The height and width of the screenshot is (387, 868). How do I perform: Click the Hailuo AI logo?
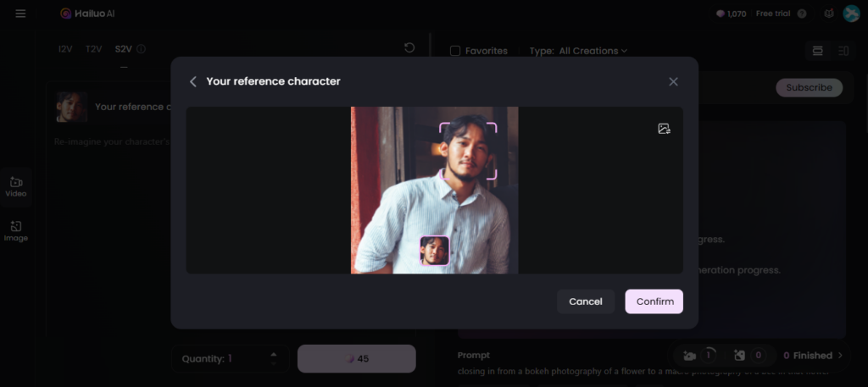coord(87,14)
